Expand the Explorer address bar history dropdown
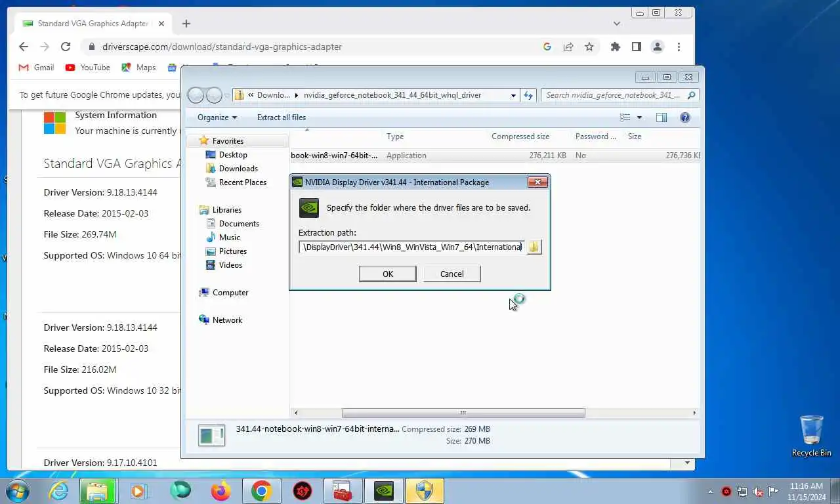The image size is (840, 504). pyautogui.click(x=513, y=95)
